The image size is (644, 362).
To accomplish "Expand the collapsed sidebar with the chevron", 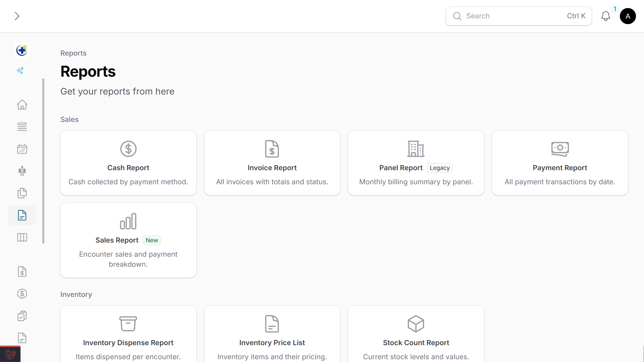I will (17, 16).
